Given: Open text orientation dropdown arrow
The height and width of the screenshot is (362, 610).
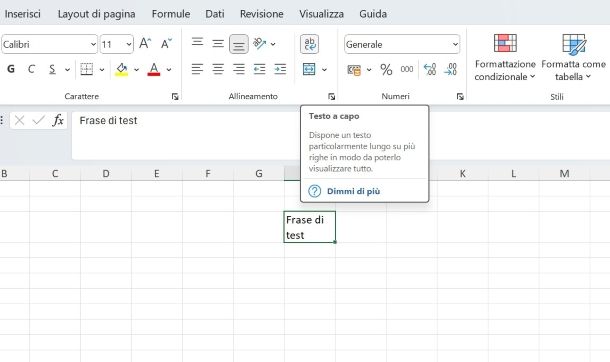Looking at the screenshot, I should (x=273, y=44).
